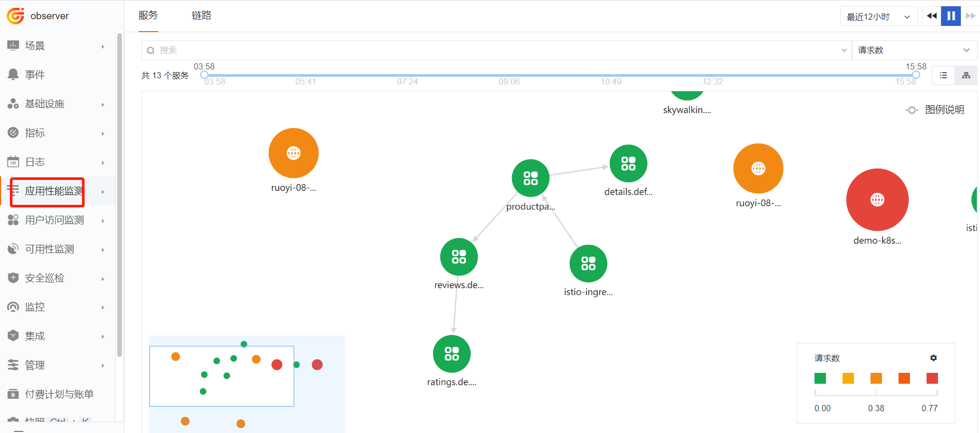980x433 pixels.
Task: Click the 付费计划与账单 icon
Action: [x=13, y=394]
